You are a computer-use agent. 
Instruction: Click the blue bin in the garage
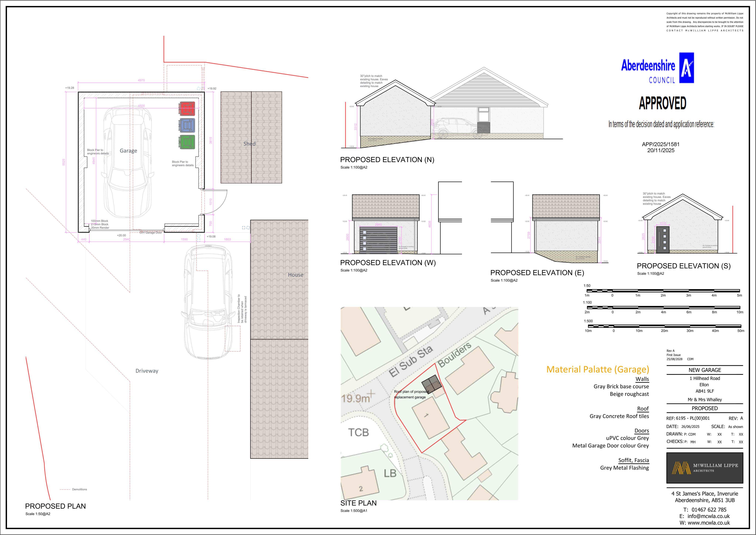187,125
